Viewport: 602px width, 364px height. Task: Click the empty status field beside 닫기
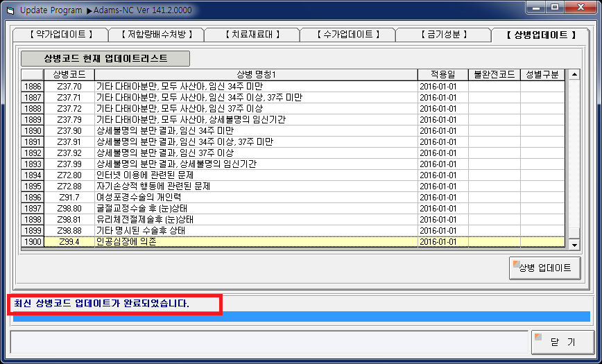pyautogui.click(x=269, y=342)
